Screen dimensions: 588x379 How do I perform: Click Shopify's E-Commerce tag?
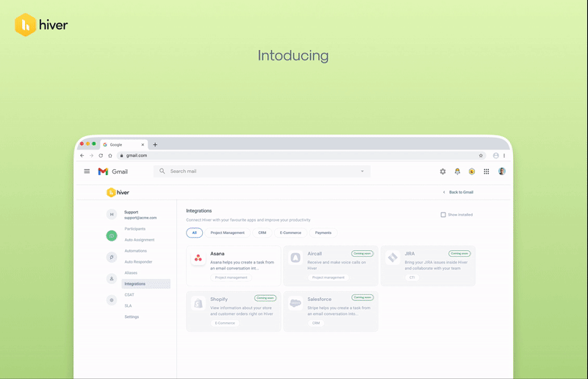(225, 323)
